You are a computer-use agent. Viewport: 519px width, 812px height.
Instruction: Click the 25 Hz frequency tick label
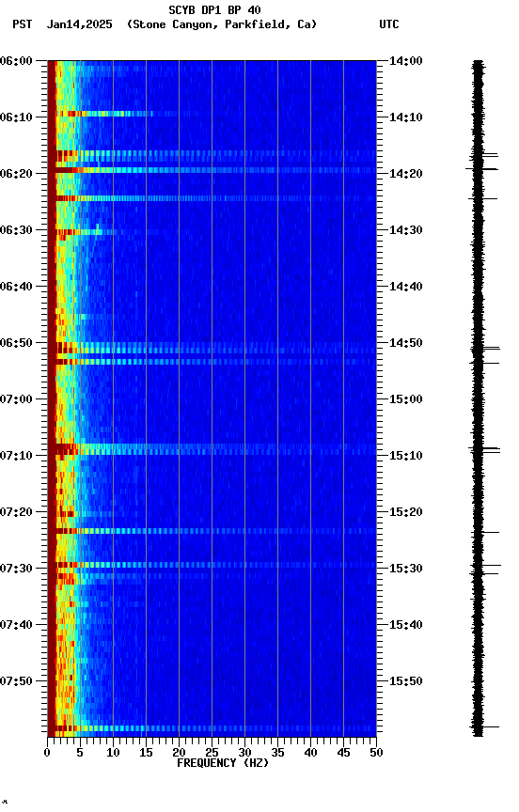[212, 753]
